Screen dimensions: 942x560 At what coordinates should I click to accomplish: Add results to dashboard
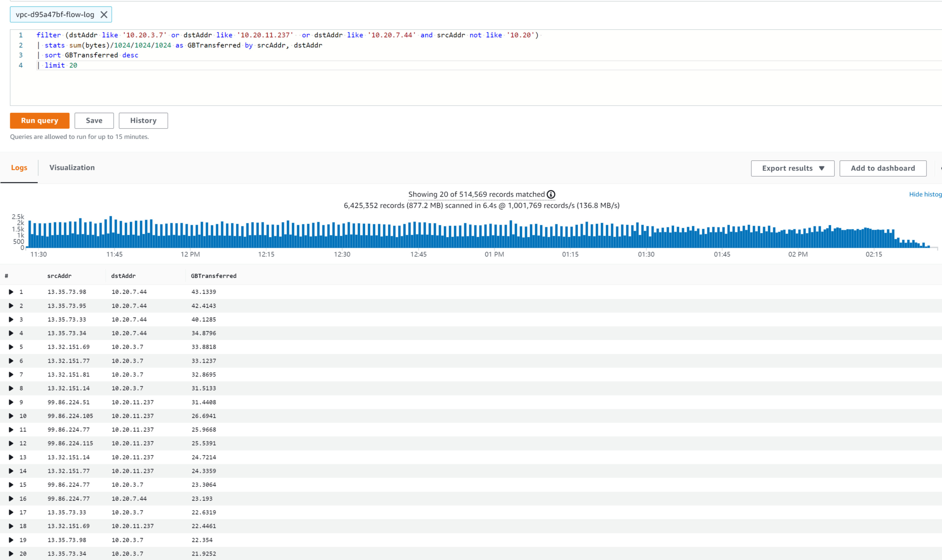[x=882, y=168]
